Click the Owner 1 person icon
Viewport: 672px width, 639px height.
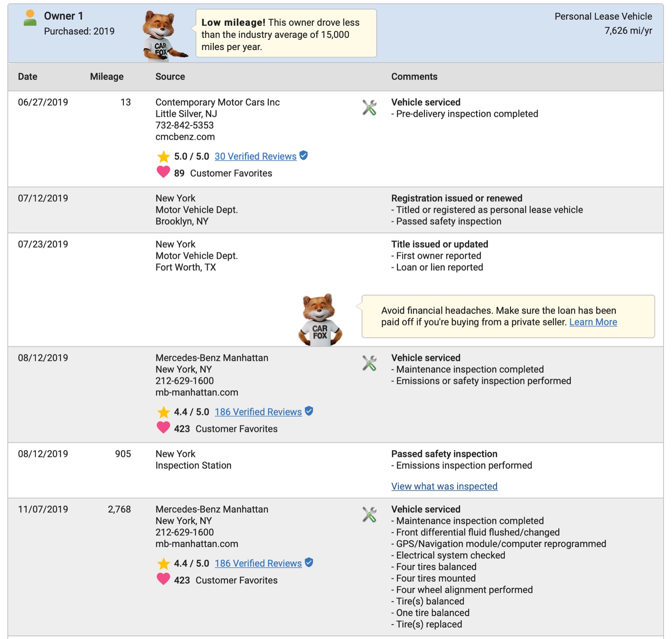[30, 17]
